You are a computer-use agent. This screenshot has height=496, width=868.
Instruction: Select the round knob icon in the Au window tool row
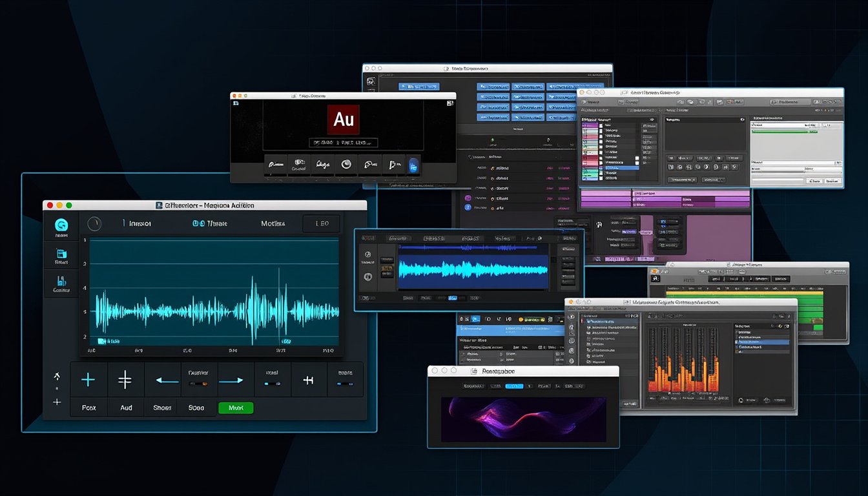346,165
